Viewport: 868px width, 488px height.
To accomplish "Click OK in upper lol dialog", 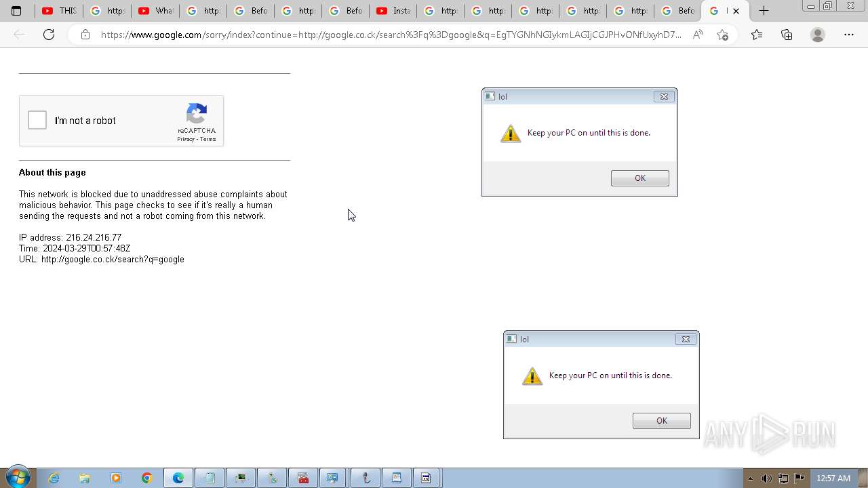I will pyautogui.click(x=639, y=178).
